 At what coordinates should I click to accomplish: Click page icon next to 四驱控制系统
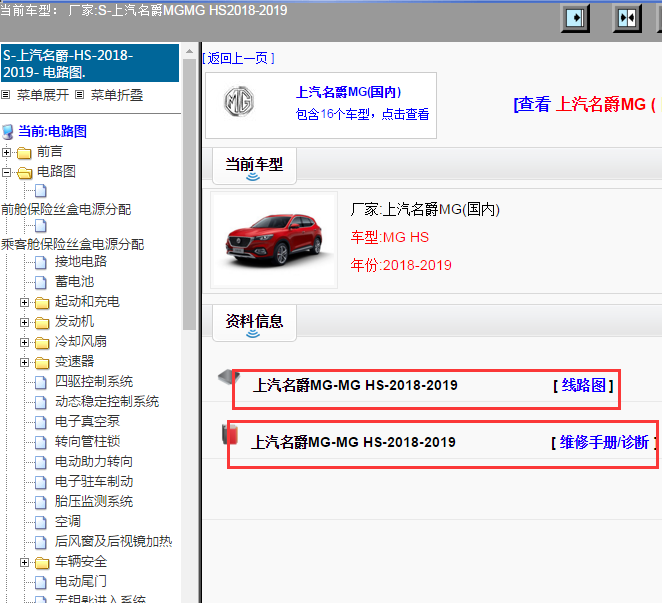pos(41,383)
